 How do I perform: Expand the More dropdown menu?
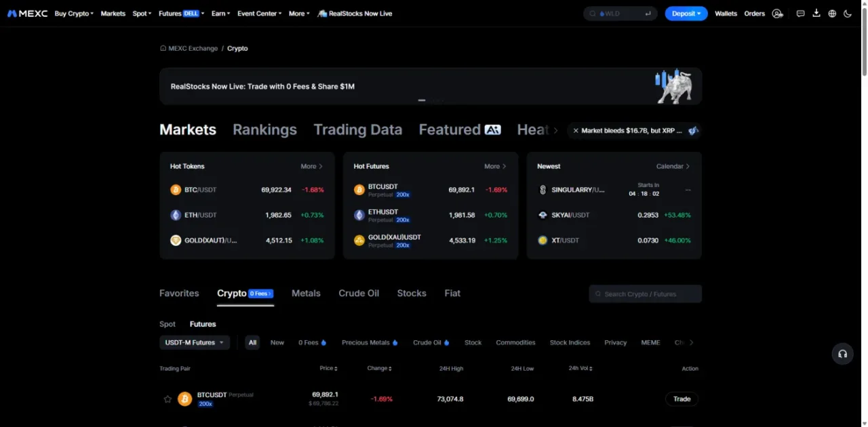299,14
